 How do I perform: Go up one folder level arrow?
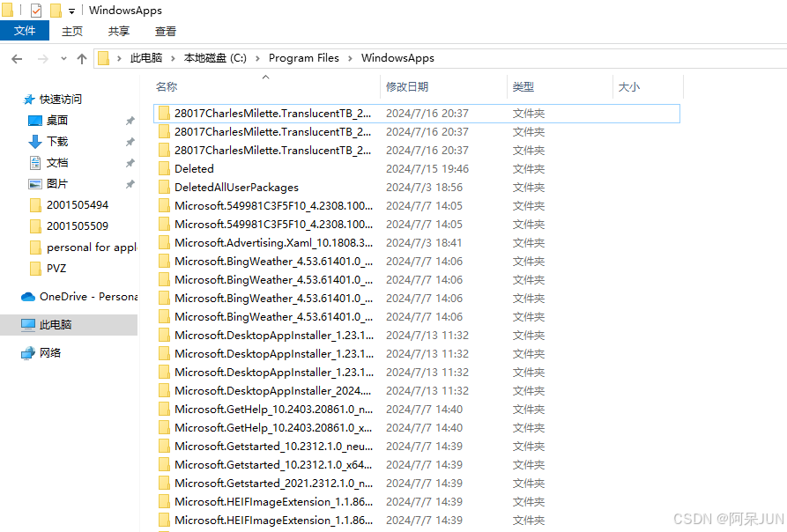[82, 59]
